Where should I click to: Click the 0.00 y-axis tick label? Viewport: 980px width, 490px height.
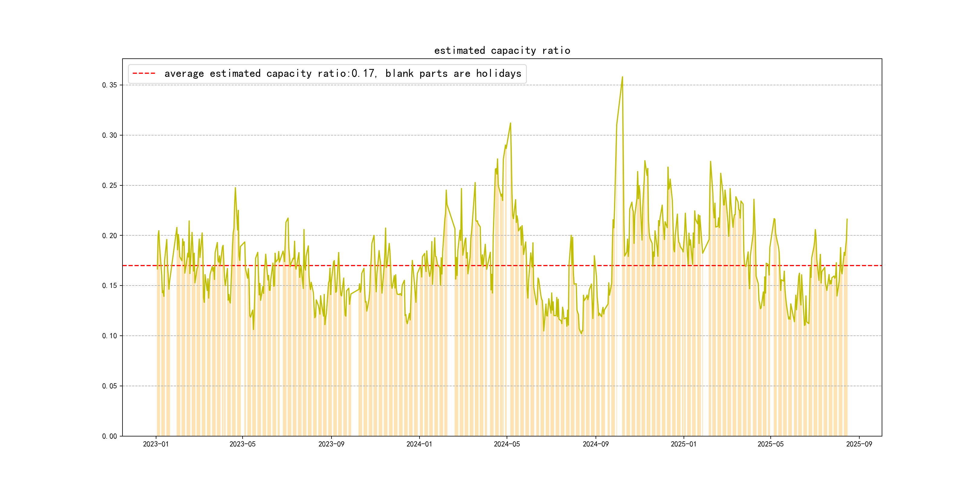click(x=109, y=436)
